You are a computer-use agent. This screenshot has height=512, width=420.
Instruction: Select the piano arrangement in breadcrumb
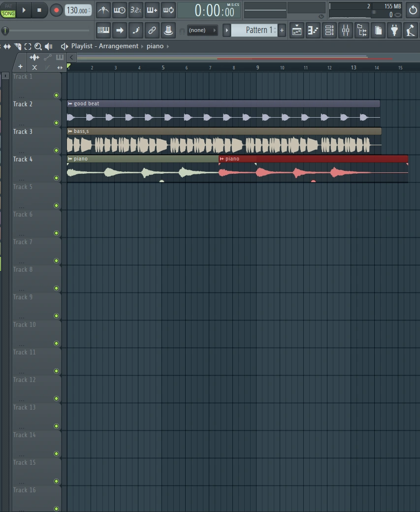click(156, 46)
